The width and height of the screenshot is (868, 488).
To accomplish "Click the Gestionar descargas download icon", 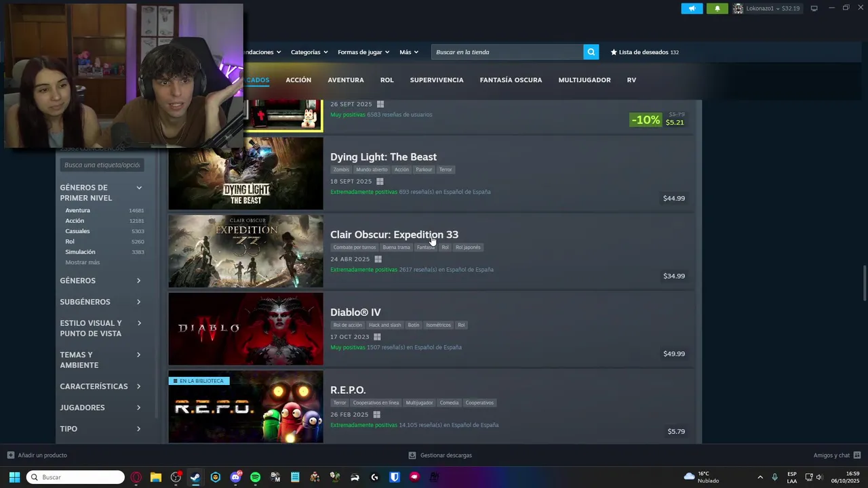I will click(x=412, y=455).
